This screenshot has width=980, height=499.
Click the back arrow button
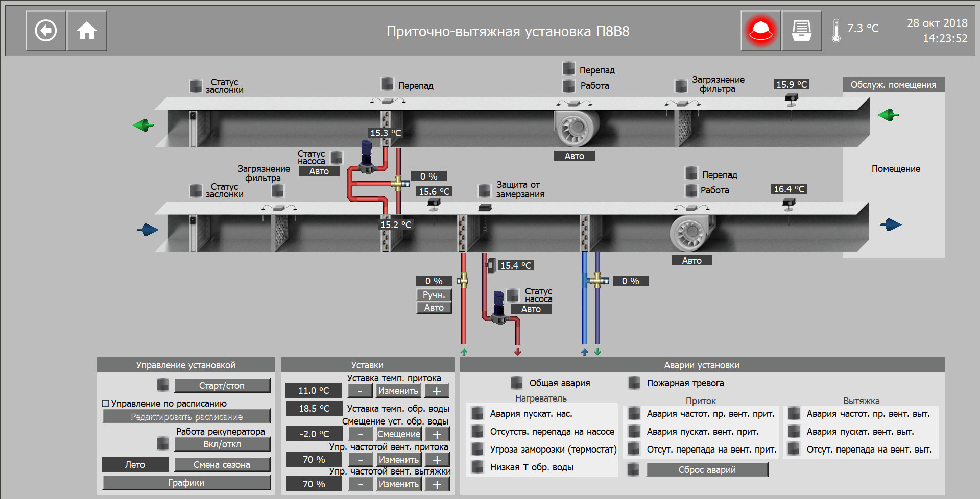tap(46, 31)
